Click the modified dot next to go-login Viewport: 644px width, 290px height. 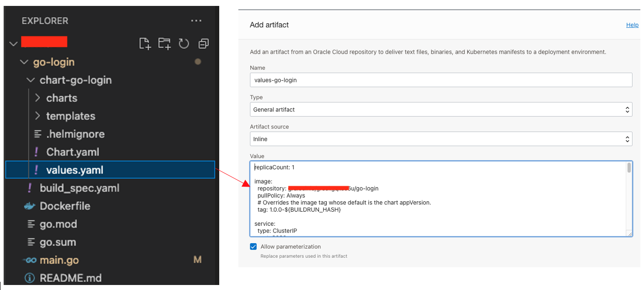(198, 62)
